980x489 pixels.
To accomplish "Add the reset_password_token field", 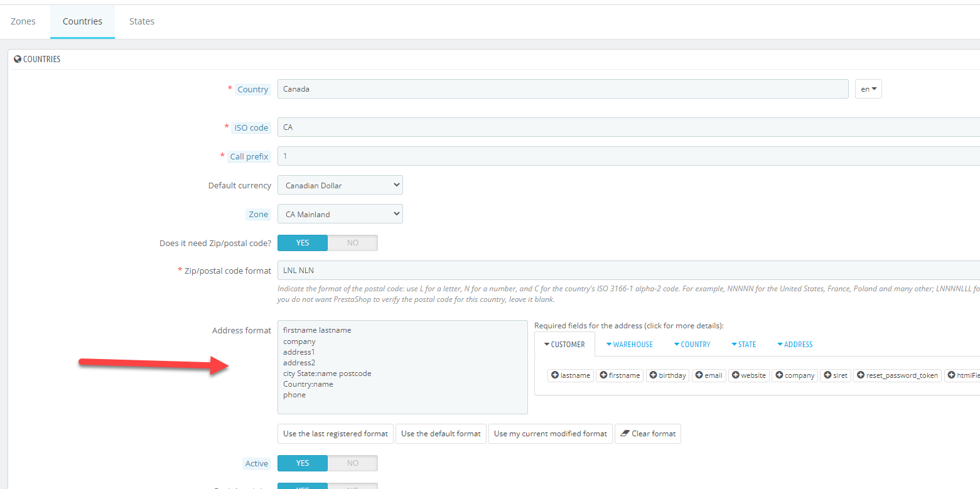I will (897, 375).
